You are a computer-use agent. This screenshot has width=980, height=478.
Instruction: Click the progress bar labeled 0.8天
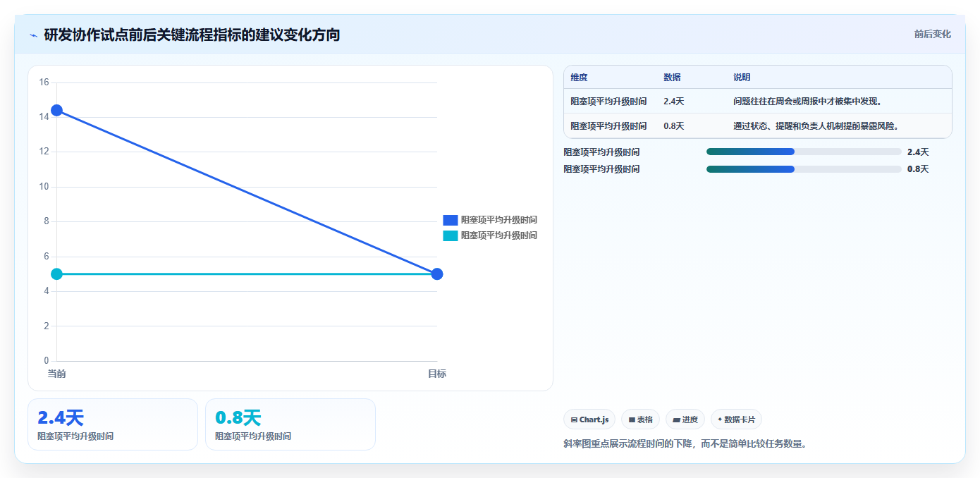804,169
